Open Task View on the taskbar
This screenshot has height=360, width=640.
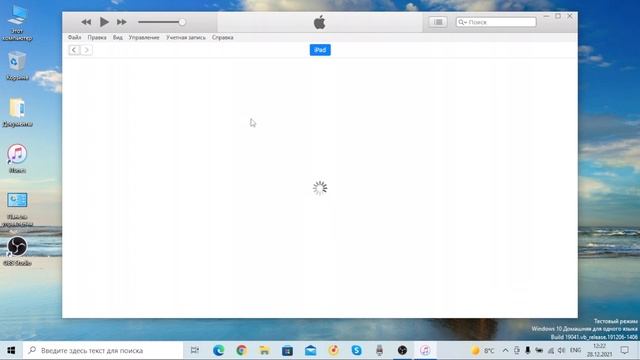point(195,350)
